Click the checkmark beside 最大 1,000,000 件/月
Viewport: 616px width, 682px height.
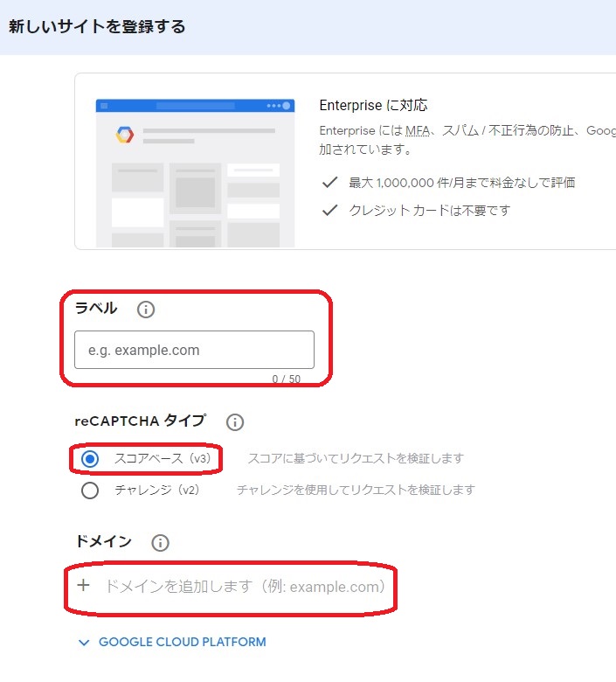point(329,183)
